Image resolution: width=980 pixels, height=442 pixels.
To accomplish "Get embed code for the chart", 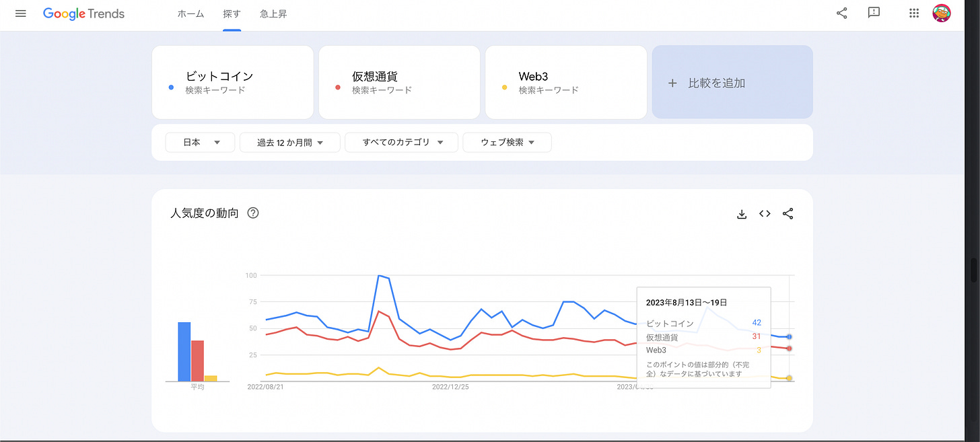I will coord(765,214).
